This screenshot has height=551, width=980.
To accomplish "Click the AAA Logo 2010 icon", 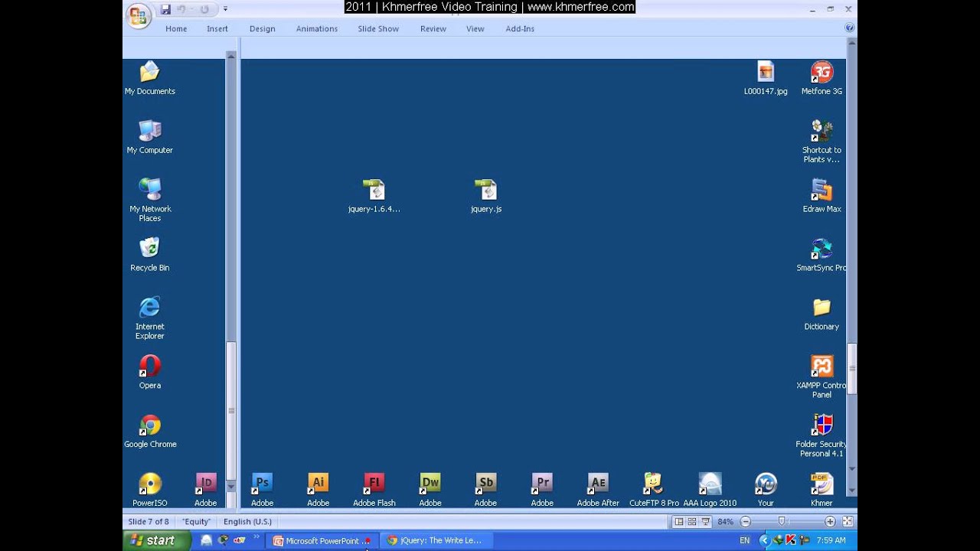I will tap(710, 484).
